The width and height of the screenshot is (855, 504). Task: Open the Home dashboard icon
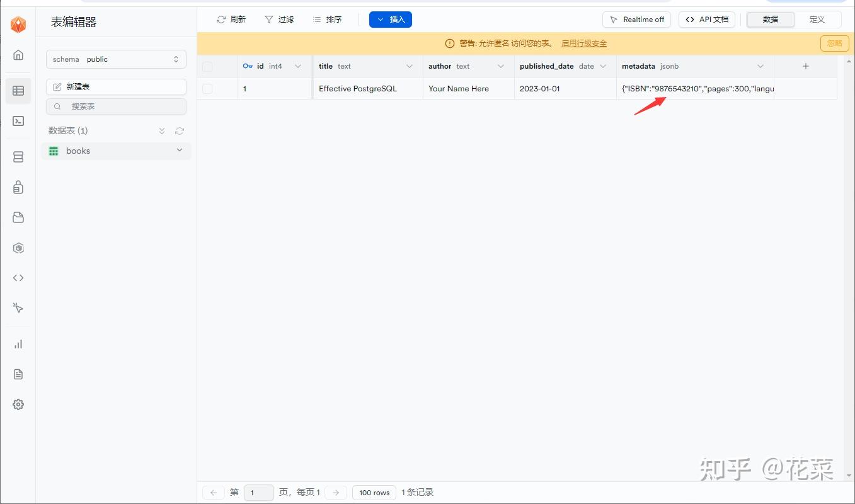click(x=18, y=55)
